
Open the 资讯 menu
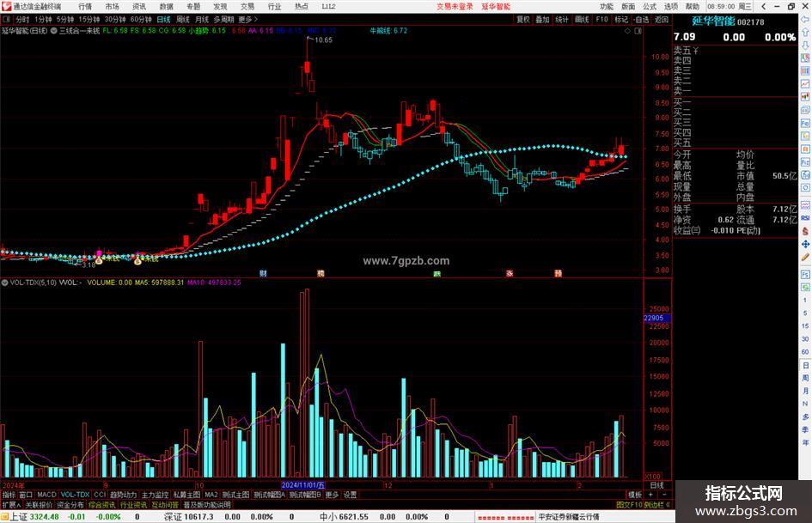pyautogui.click(x=139, y=6)
